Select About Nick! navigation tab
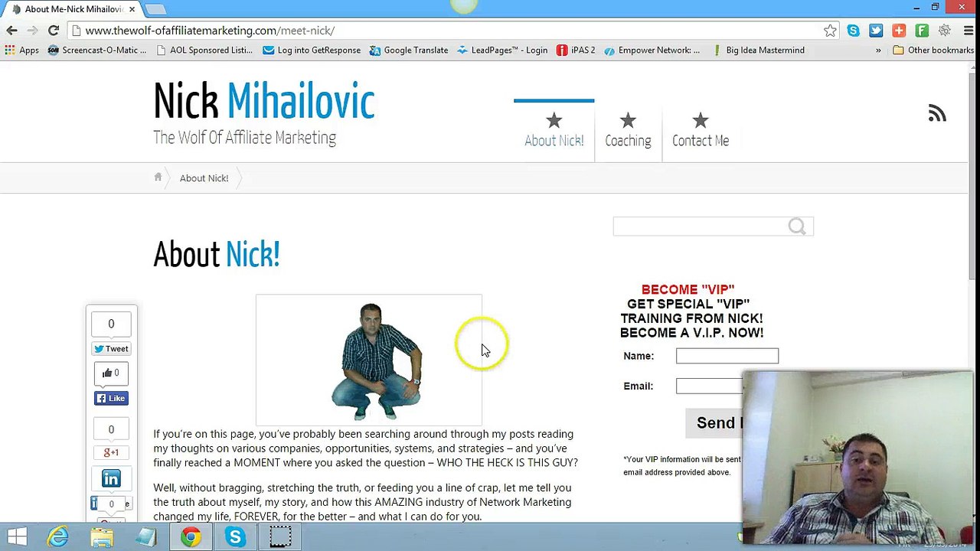 tap(554, 130)
